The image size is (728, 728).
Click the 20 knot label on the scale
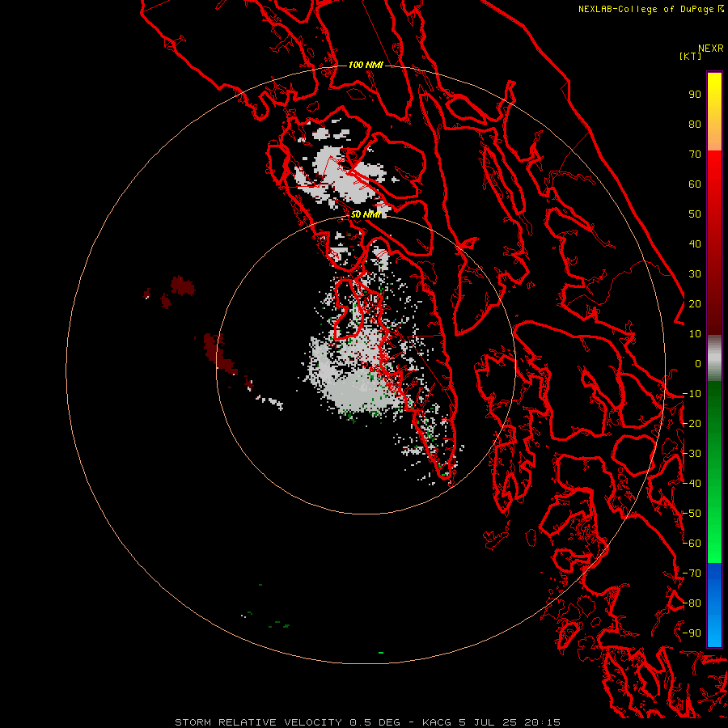pyautogui.click(x=695, y=303)
